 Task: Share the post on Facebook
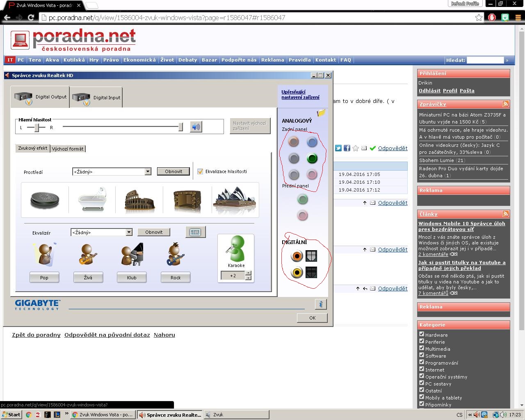[347, 148]
